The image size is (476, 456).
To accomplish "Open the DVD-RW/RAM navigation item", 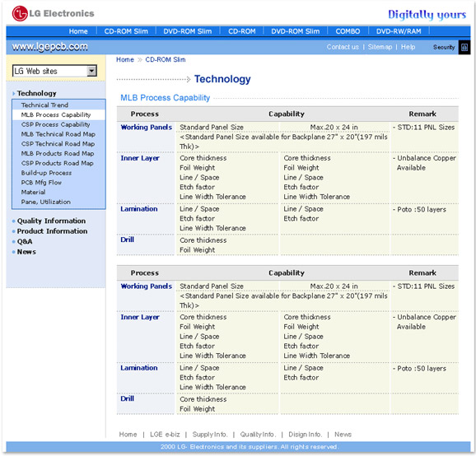I will (x=399, y=31).
